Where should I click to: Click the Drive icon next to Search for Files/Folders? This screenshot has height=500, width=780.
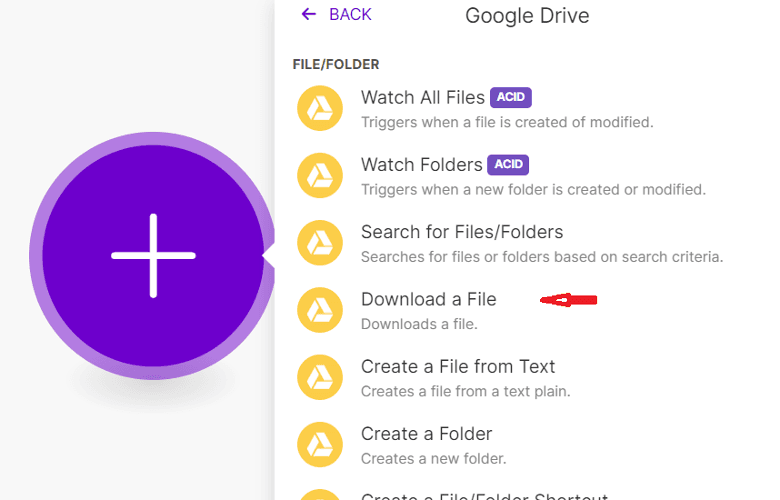[x=319, y=243]
